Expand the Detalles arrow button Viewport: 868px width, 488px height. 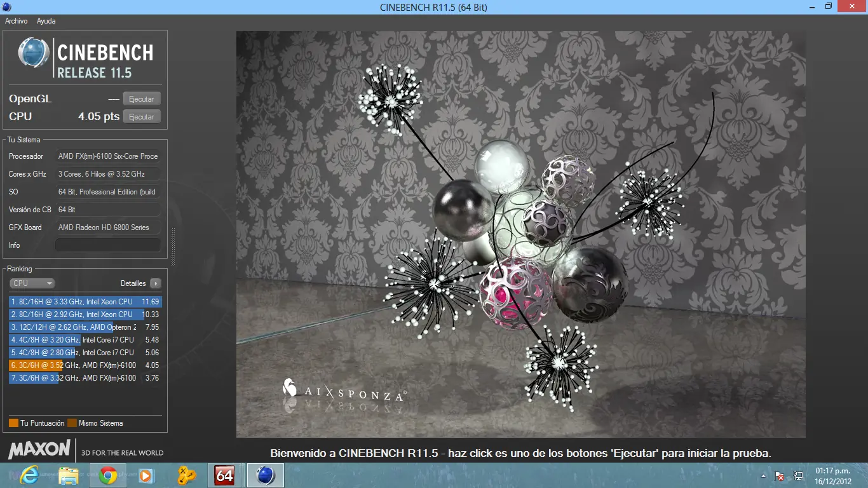[155, 283]
